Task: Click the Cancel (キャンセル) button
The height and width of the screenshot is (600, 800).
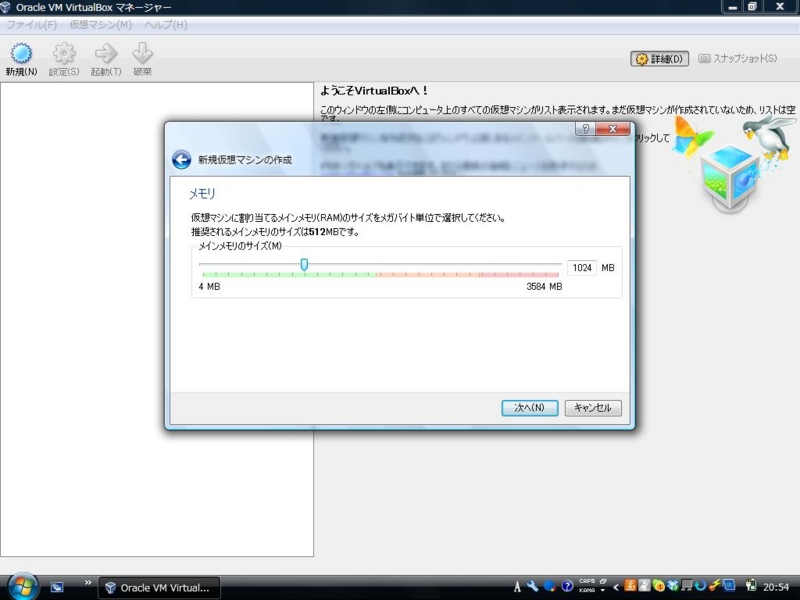Action: (x=593, y=408)
